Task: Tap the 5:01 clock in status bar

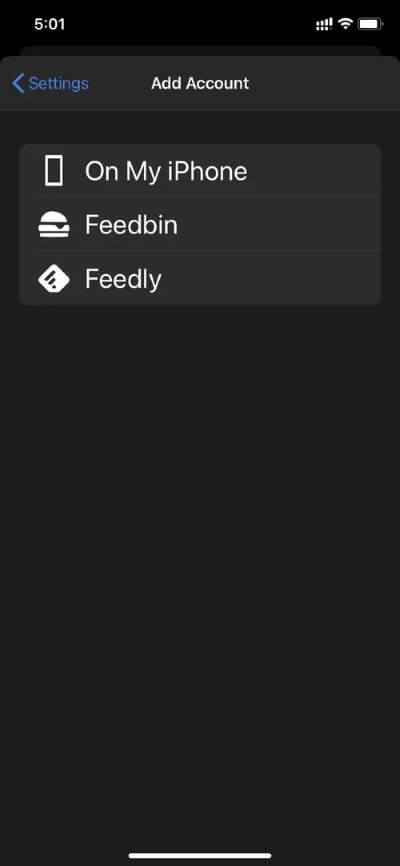Action: point(50,24)
